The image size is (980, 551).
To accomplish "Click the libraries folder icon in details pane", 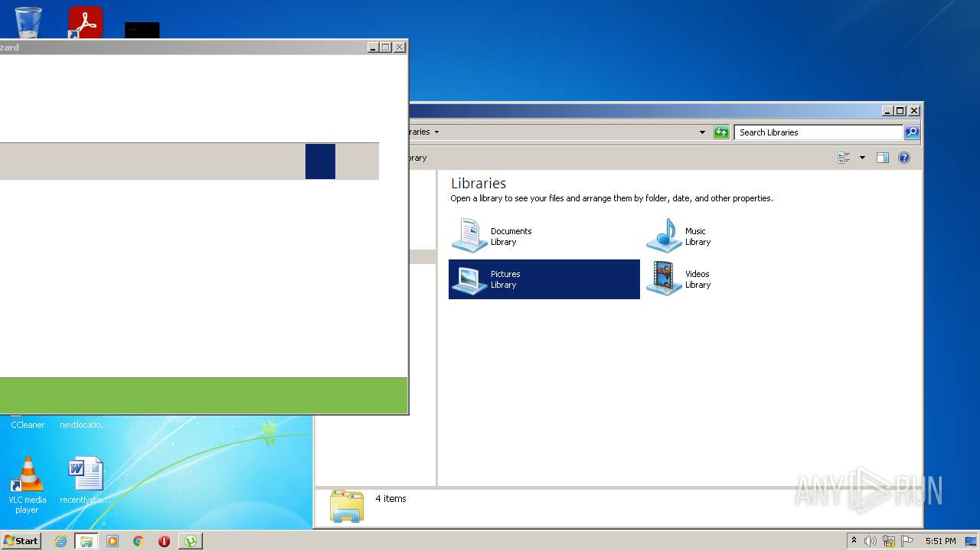I will tap(347, 506).
